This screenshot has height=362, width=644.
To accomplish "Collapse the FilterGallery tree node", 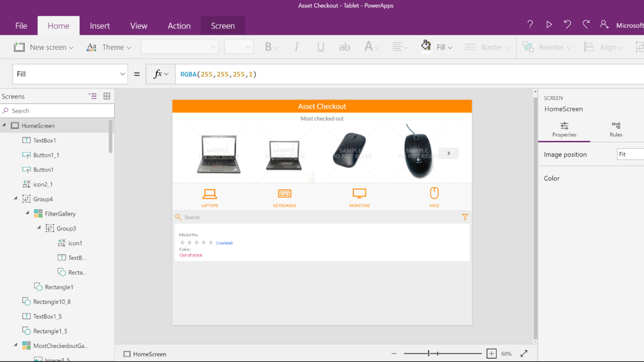I will click(28, 213).
